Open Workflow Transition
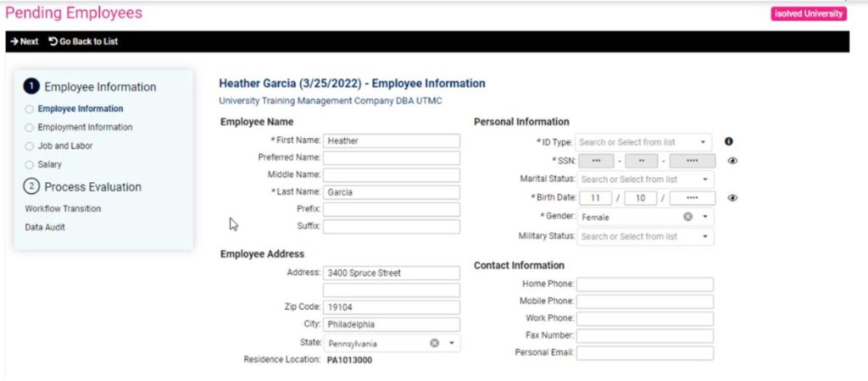The height and width of the screenshot is (381, 868). tap(63, 209)
